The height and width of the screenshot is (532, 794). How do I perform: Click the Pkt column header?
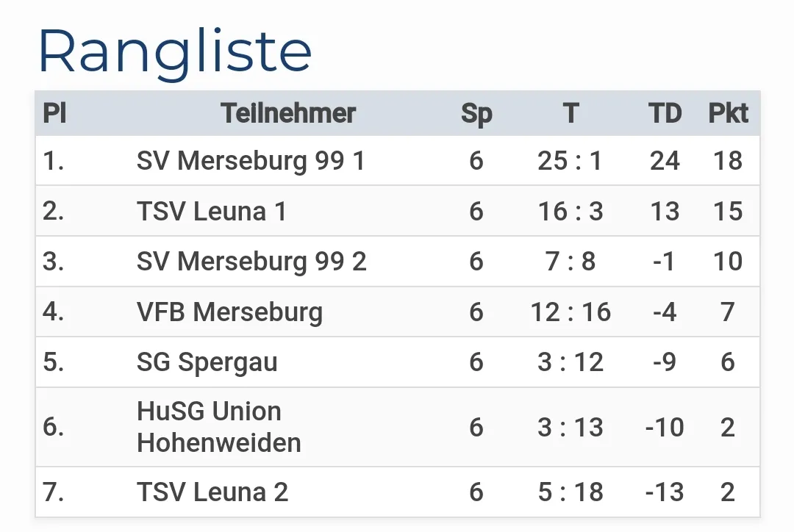(728, 113)
